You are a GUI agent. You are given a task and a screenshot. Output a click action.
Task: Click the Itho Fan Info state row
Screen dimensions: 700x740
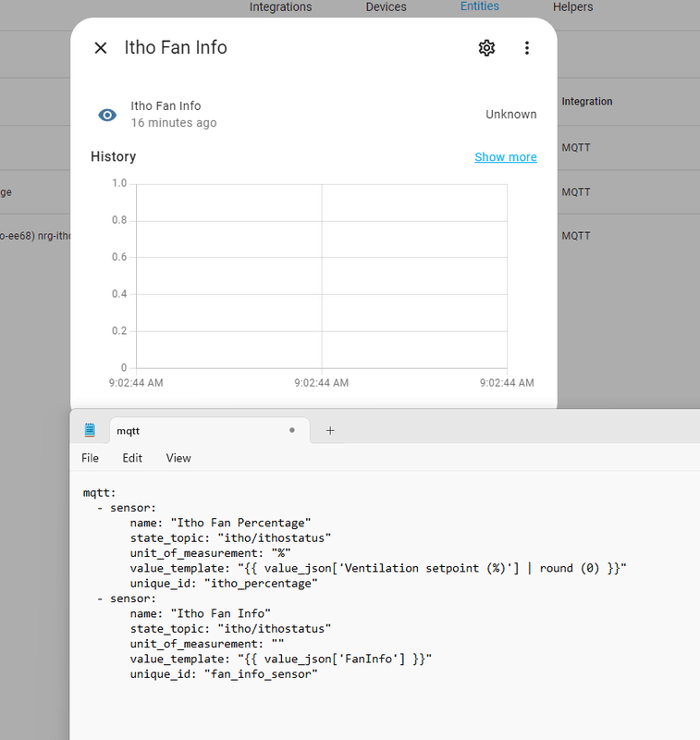coord(314,115)
